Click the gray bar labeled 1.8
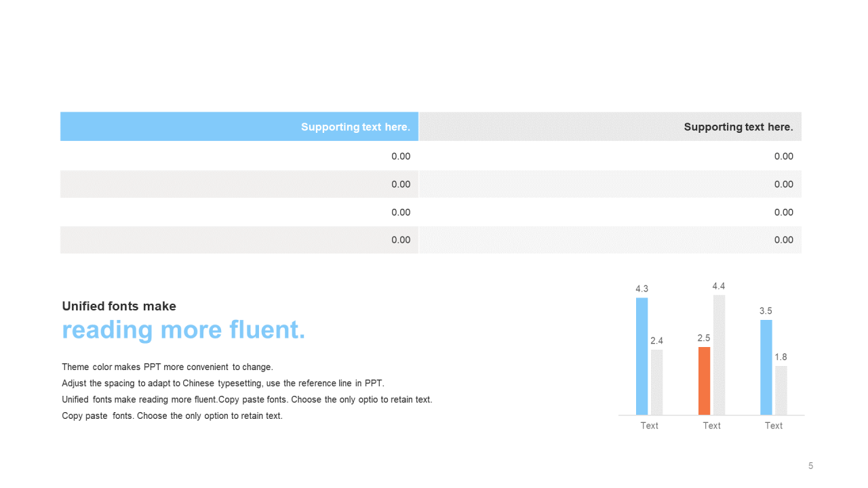The image size is (868, 488). pos(781,390)
